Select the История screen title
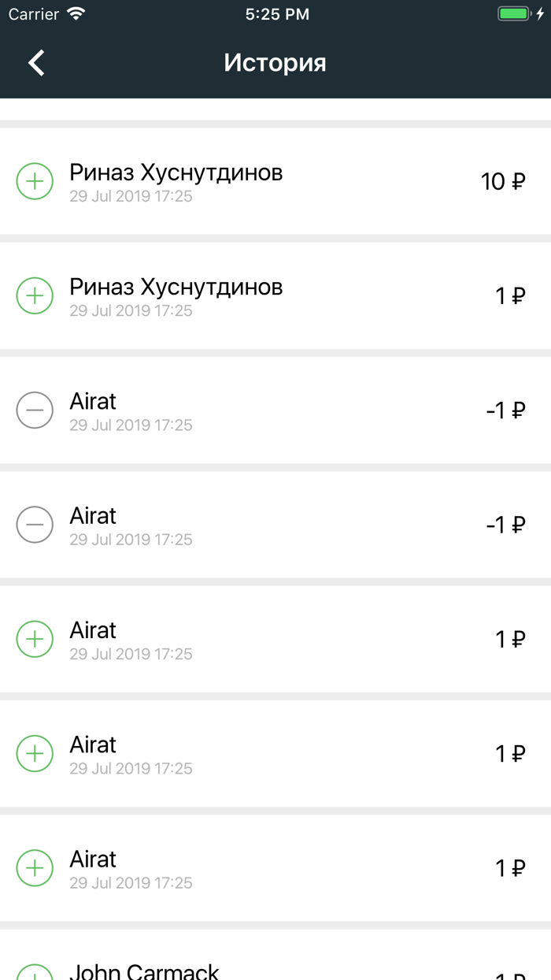Screen dimensions: 551x980 275,62
